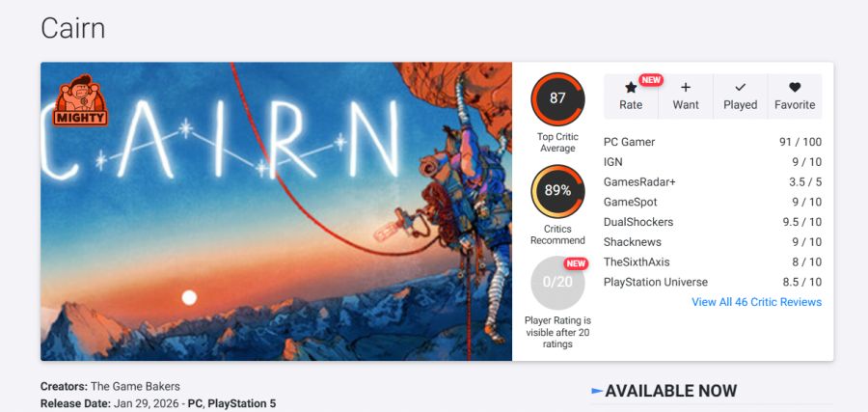The image size is (868, 412).
Task: Click the Cairn banner artwork
Action: (276, 211)
